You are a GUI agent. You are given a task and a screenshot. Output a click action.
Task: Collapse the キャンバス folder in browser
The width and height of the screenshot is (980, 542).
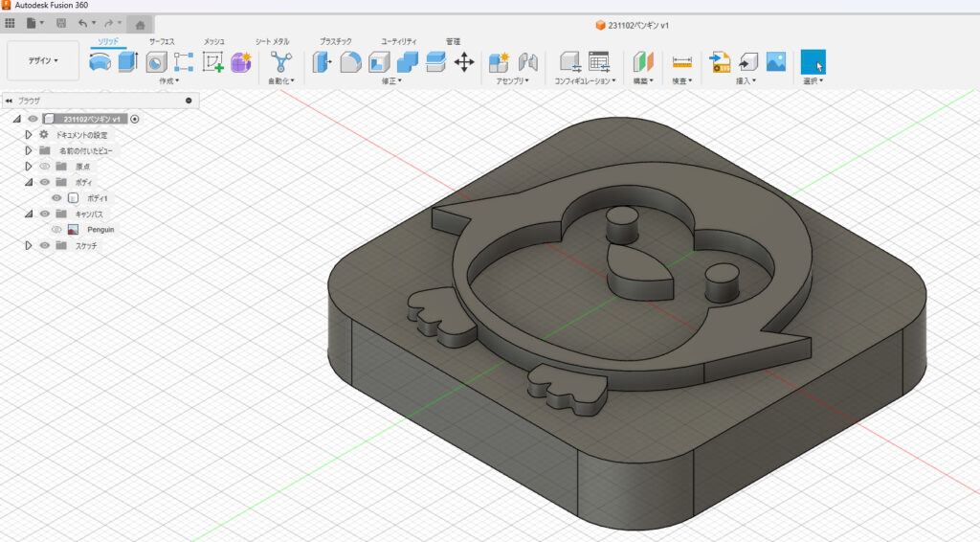click(29, 214)
